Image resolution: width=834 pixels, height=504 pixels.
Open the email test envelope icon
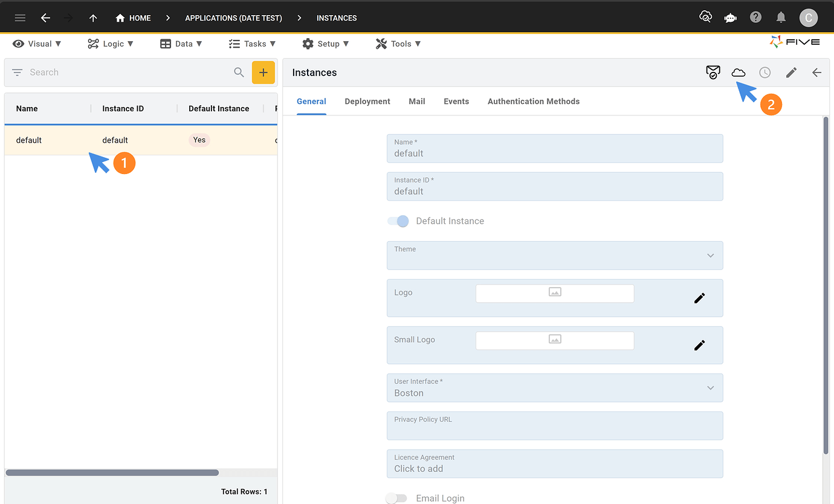pos(713,72)
